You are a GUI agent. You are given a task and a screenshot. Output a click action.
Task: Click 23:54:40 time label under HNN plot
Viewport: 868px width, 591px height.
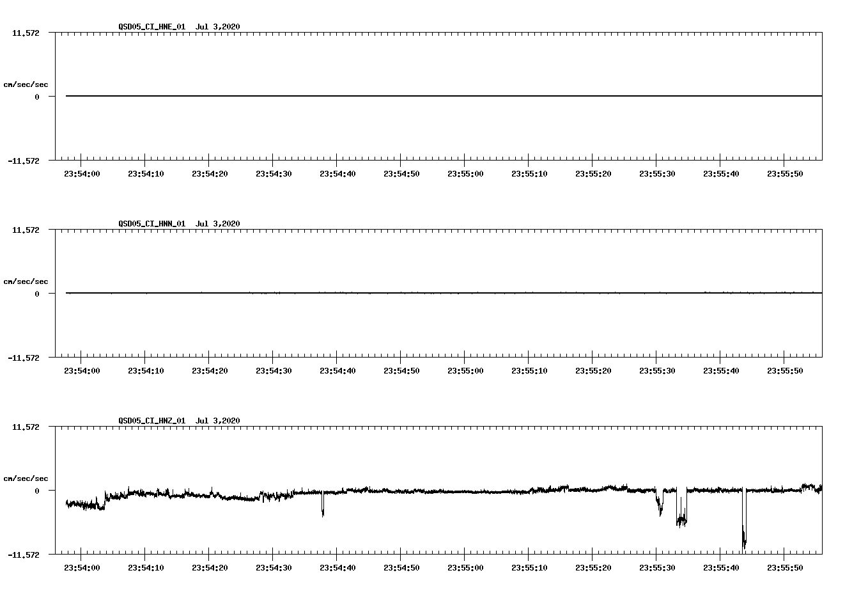pos(337,370)
